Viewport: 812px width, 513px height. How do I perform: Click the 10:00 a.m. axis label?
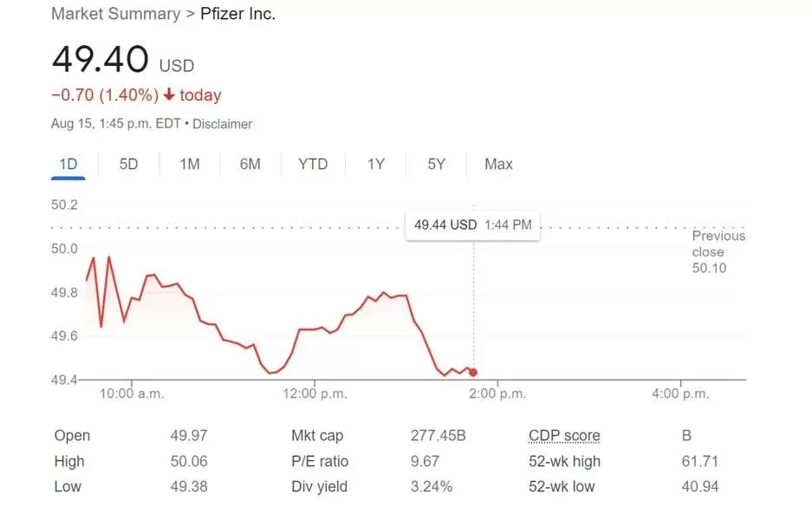[132, 394]
